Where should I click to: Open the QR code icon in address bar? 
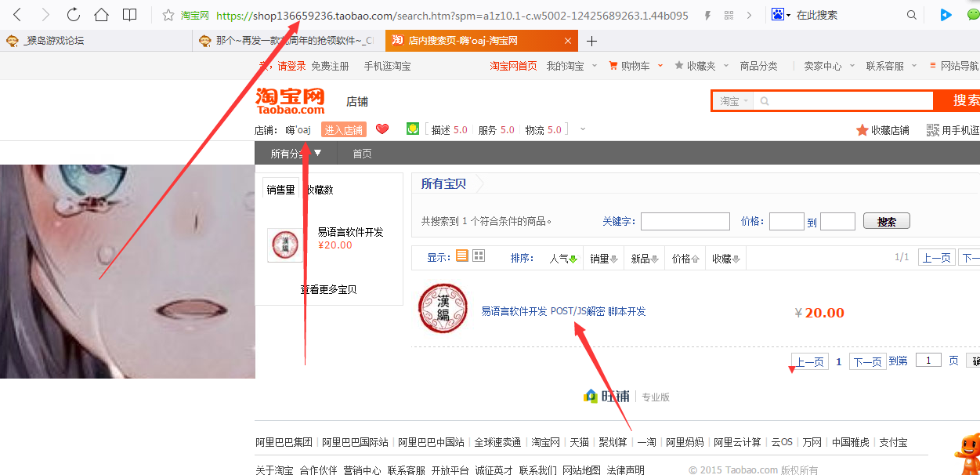click(729, 15)
